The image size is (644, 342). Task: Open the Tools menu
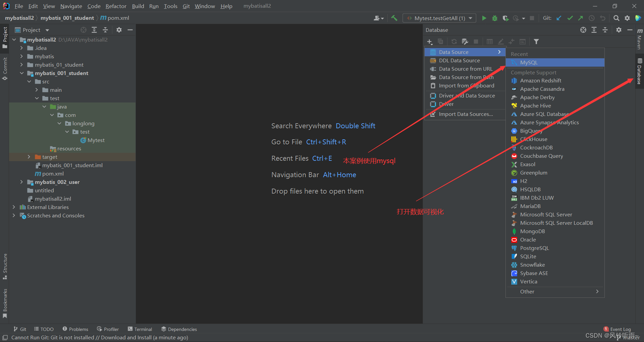coord(170,6)
